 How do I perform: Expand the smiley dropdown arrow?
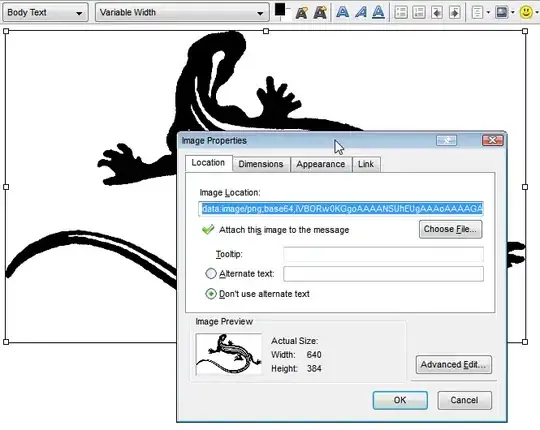537,13
